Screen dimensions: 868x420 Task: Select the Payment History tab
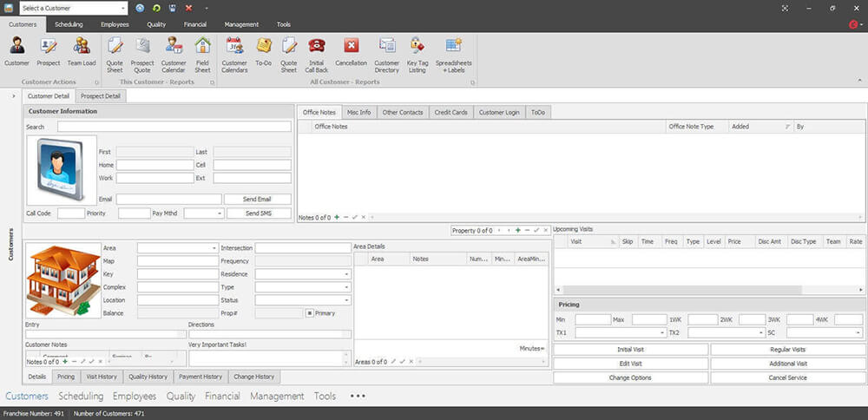click(x=201, y=377)
